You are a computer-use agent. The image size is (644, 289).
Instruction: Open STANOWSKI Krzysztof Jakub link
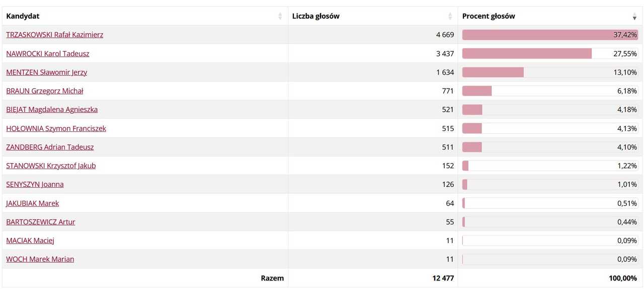51,166
